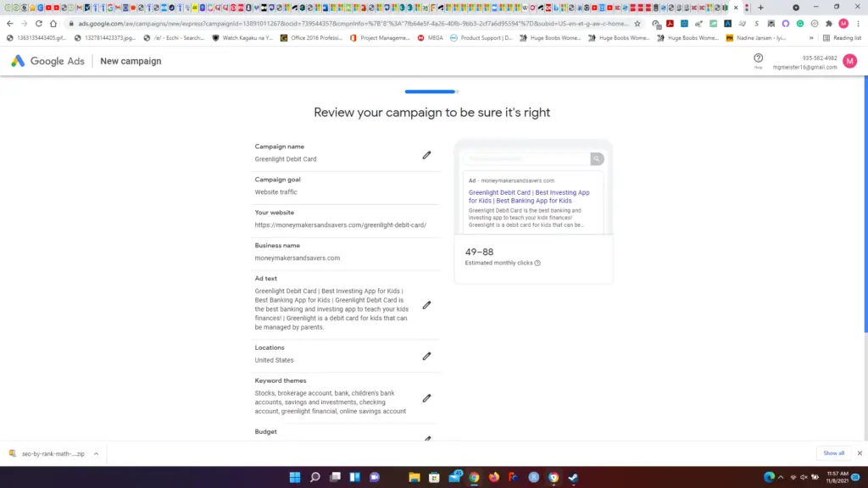
Task: Open the Office 2016 Professi... bookmark
Action: pyautogui.click(x=312, y=38)
